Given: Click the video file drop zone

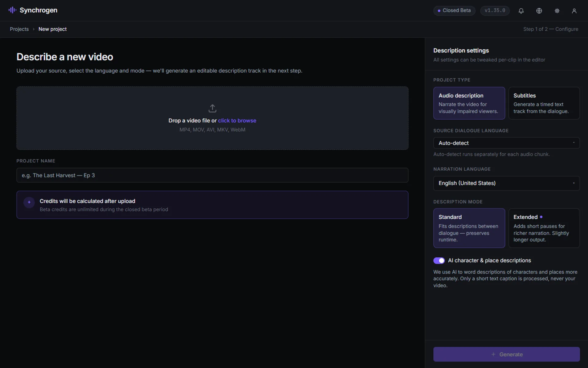Looking at the screenshot, I should point(212,118).
